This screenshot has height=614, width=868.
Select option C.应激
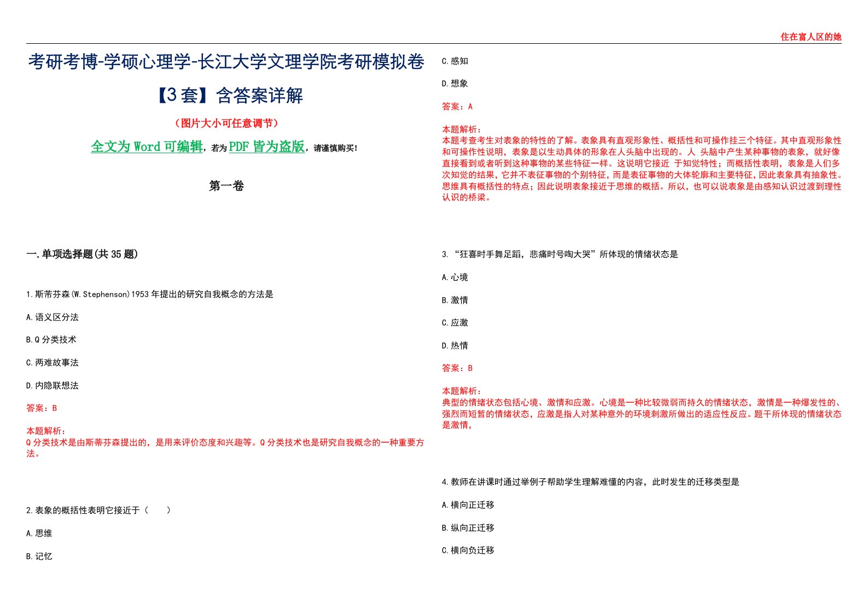pyautogui.click(x=455, y=323)
